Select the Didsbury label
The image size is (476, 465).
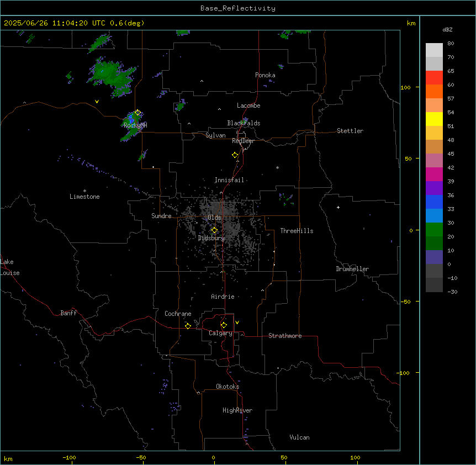211,238
